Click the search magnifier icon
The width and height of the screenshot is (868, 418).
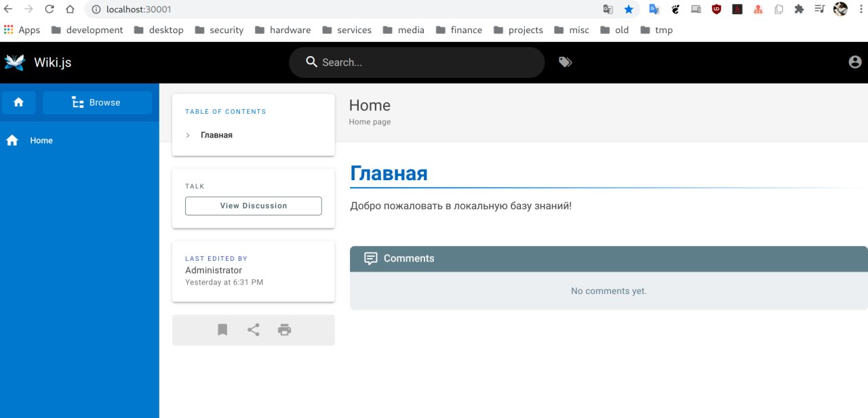point(312,62)
